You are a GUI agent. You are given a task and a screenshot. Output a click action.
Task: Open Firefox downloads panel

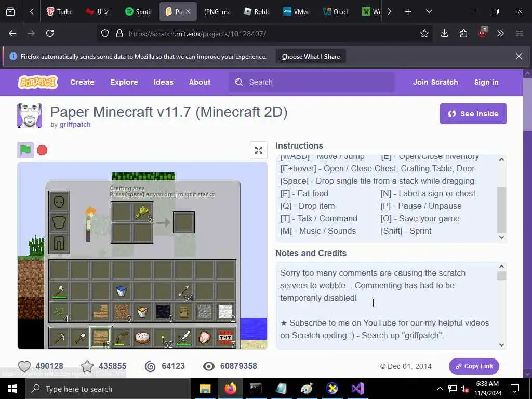click(445, 33)
